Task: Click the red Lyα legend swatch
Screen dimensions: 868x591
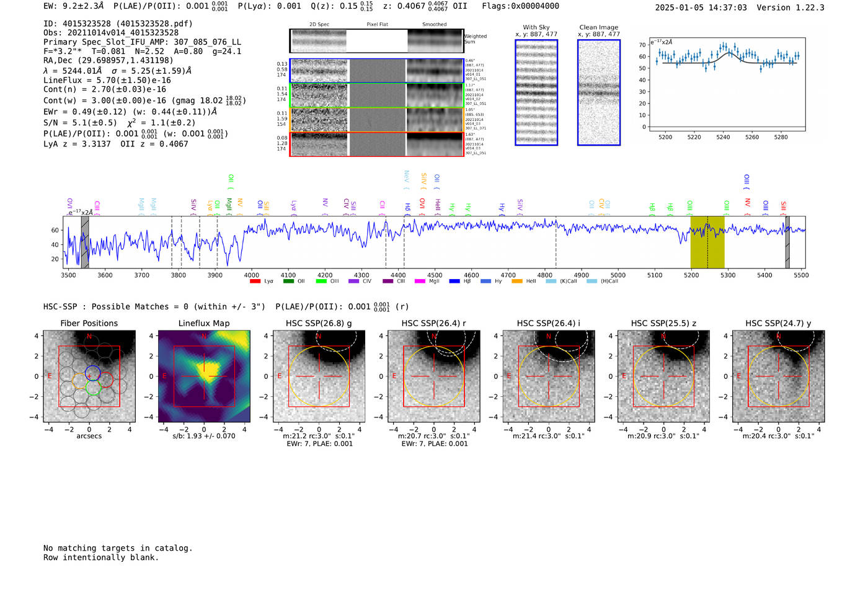Action: pyautogui.click(x=255, y=282)
